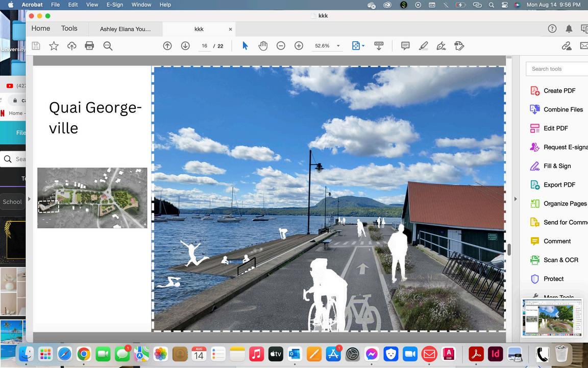Click the zoom out minus button

click(281, 46)
